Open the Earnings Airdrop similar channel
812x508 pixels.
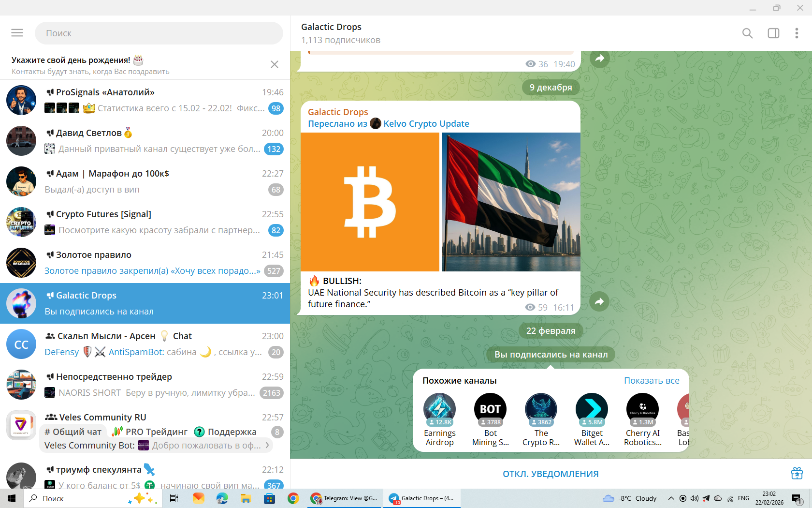tap(440, 420)
